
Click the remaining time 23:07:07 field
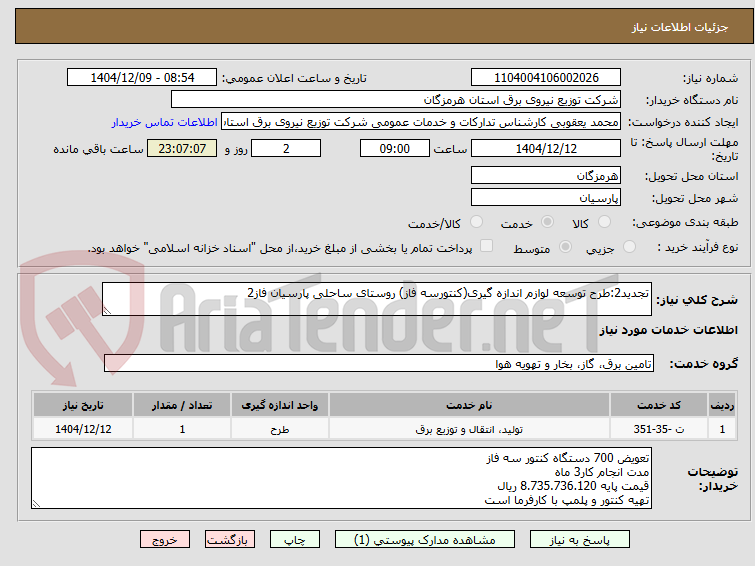(x=182, y=148)
